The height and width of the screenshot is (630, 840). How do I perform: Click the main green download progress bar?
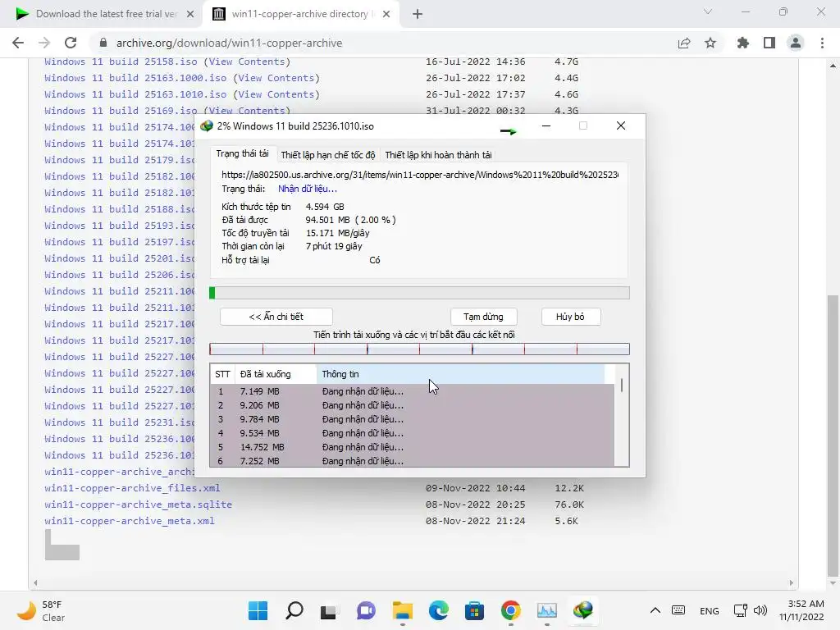(419, 293)
